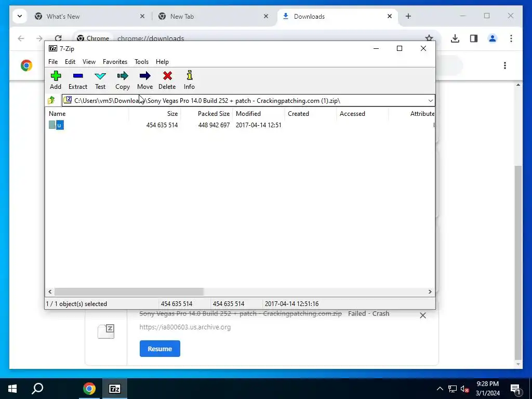Open Chrome's three-dot main menu
Image resolution: width=532 pixels, height=399 pixels.
click(x=511, y=38)
